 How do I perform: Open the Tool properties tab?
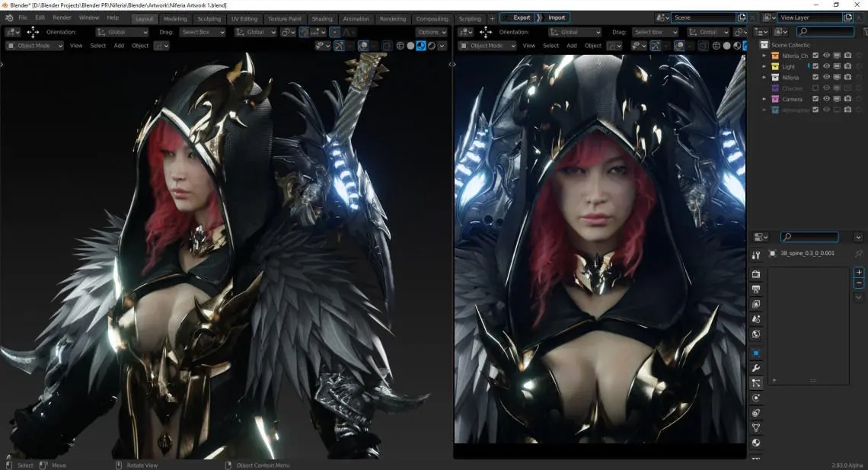click(x=755, y=255)
